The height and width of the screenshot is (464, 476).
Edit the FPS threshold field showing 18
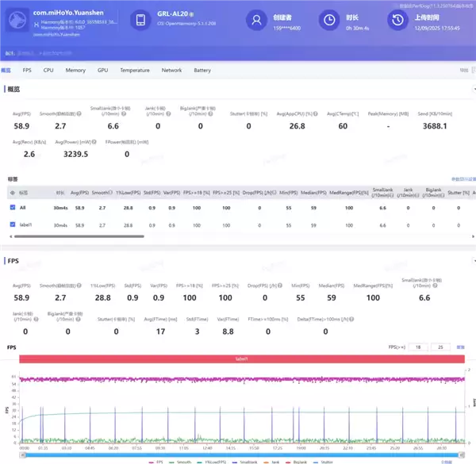pyautogui.click(x=420, y=347)
